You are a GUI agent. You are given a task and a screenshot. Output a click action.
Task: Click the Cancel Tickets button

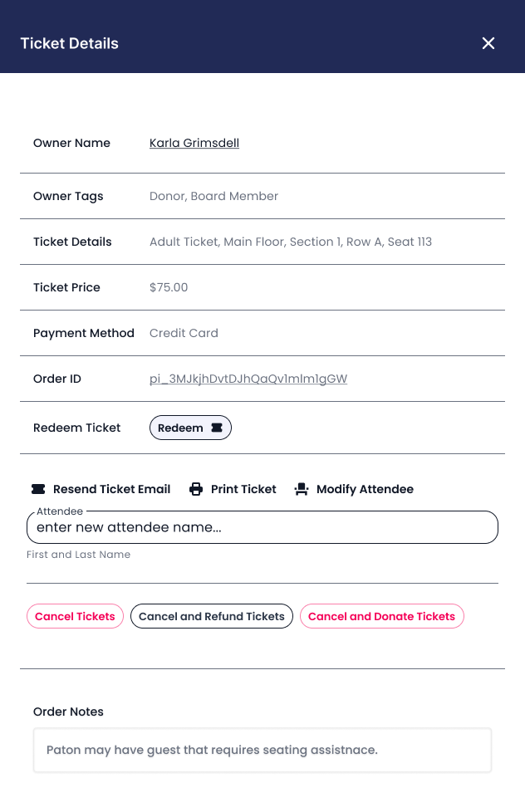pyautogui.click(x=75, y=616)
